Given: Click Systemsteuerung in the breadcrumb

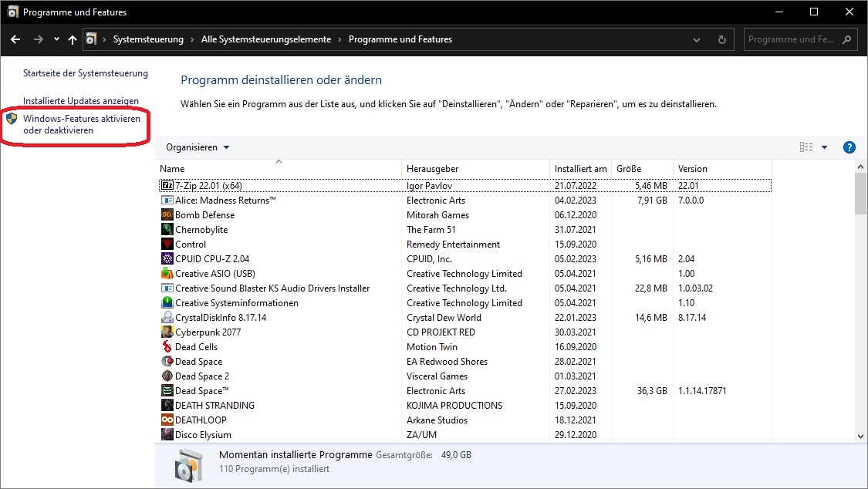Looking at the screenshot, I should click(148, 39).
